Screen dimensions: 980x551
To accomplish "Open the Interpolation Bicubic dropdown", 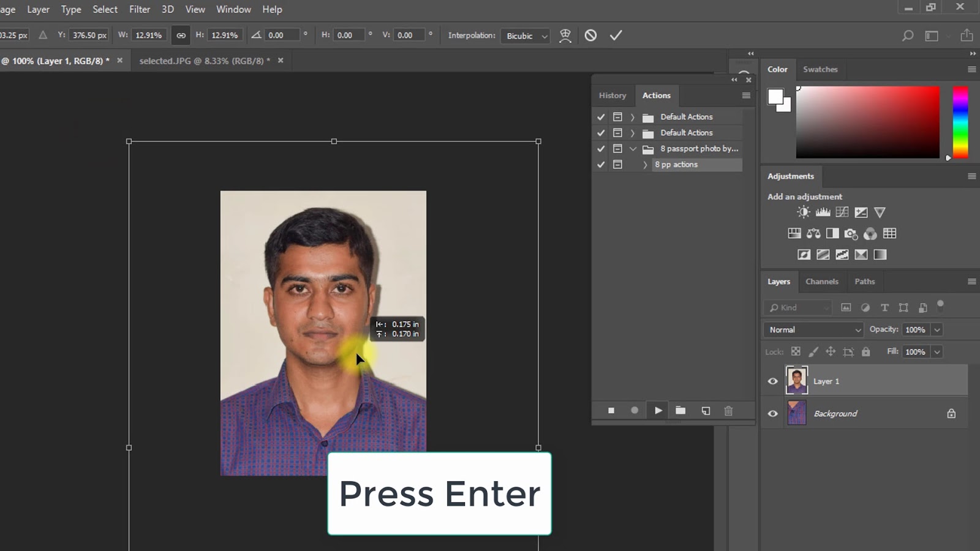I will click(525, 36).
